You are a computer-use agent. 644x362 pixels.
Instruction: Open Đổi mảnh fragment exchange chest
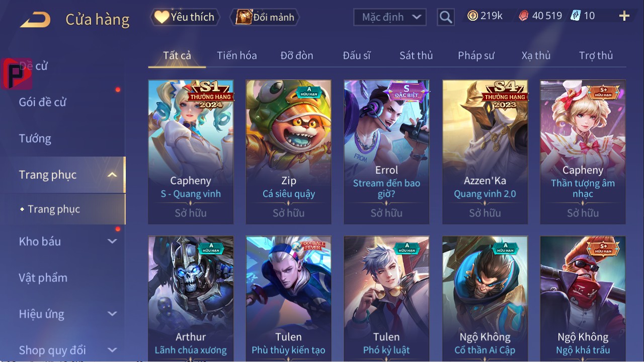point(265,17)
